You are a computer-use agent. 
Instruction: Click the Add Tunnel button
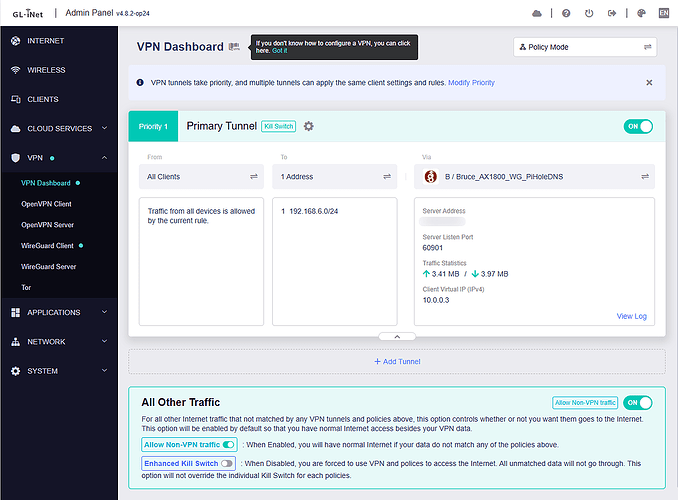tap(397, 361)
